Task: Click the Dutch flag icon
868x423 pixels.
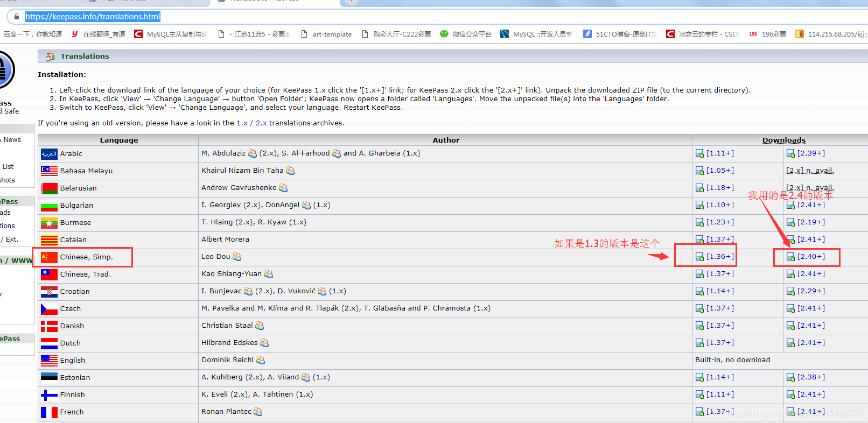Action: (x=49, y=343)
